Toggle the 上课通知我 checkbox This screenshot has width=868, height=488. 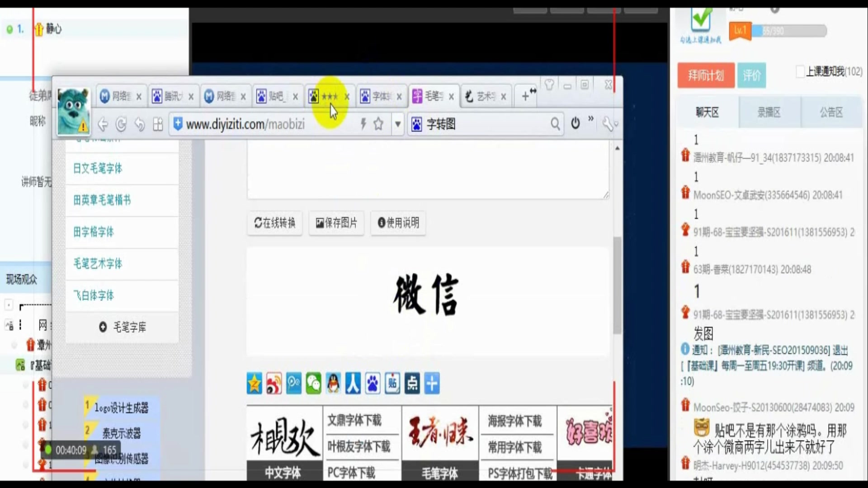click(800, 71)
